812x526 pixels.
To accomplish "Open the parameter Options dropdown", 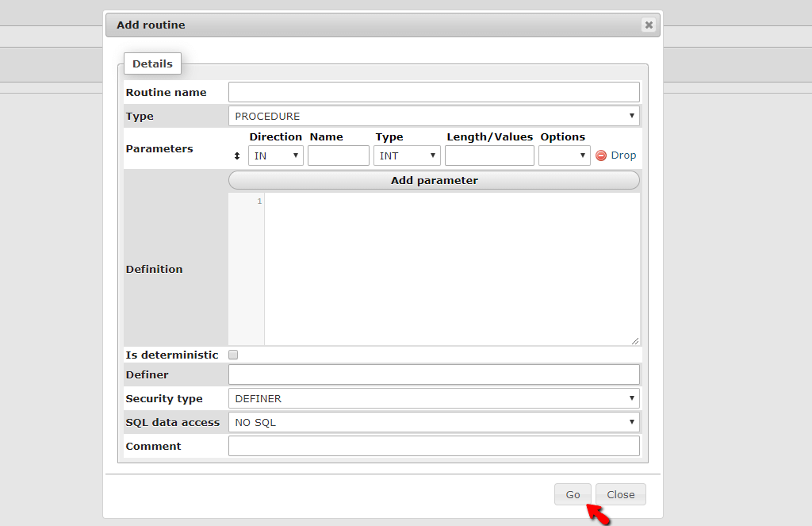I will [564, 155].
